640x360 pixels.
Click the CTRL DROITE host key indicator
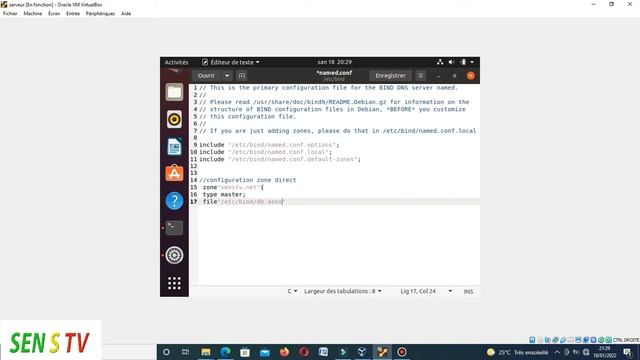(x=626, y=340)
